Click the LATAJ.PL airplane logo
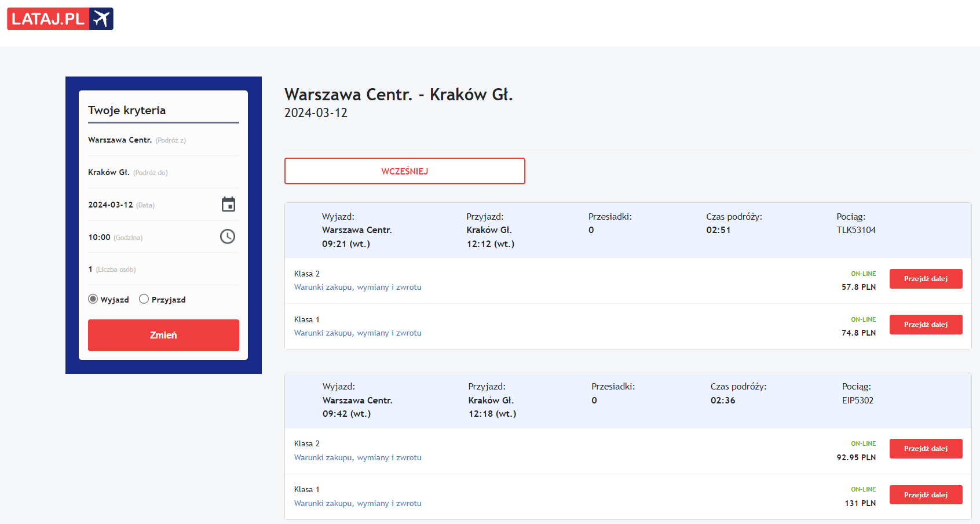The image size is (980, 524). pyautogui.click(x=60, y=19)
